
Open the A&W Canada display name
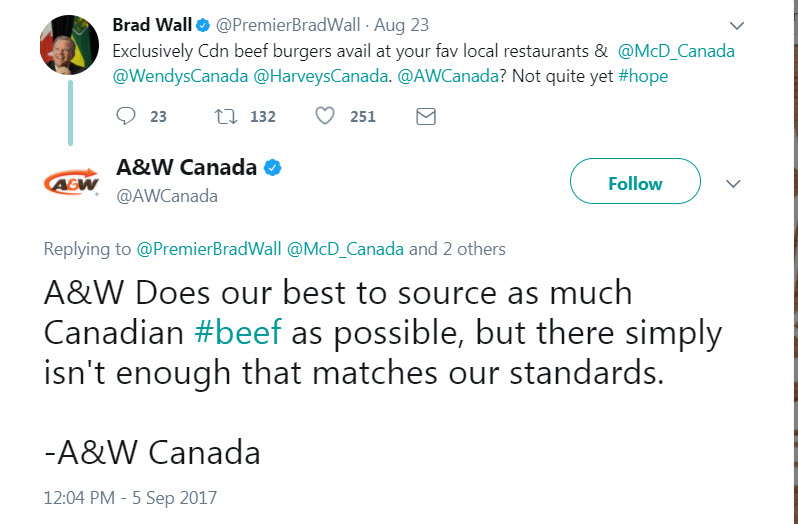click(x=187, y=168)
